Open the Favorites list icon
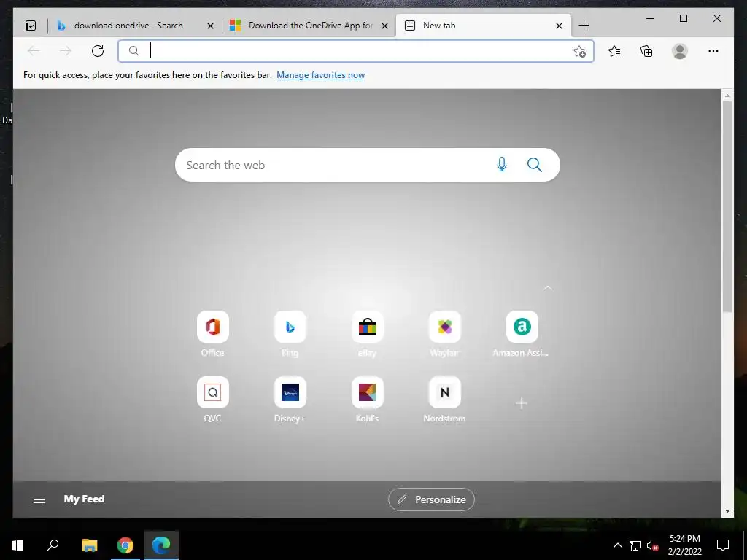 pos(614,51)
